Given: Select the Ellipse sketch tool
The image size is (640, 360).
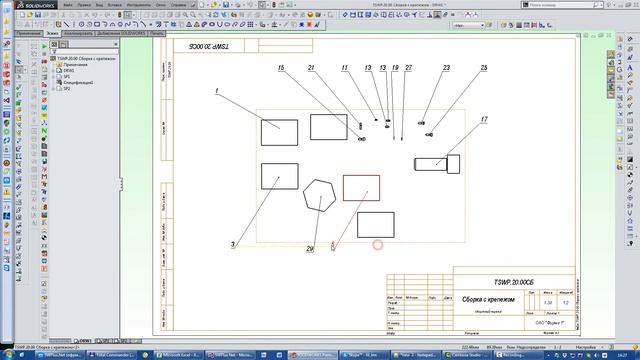Looking at the screenshot, I should point(212,24).
